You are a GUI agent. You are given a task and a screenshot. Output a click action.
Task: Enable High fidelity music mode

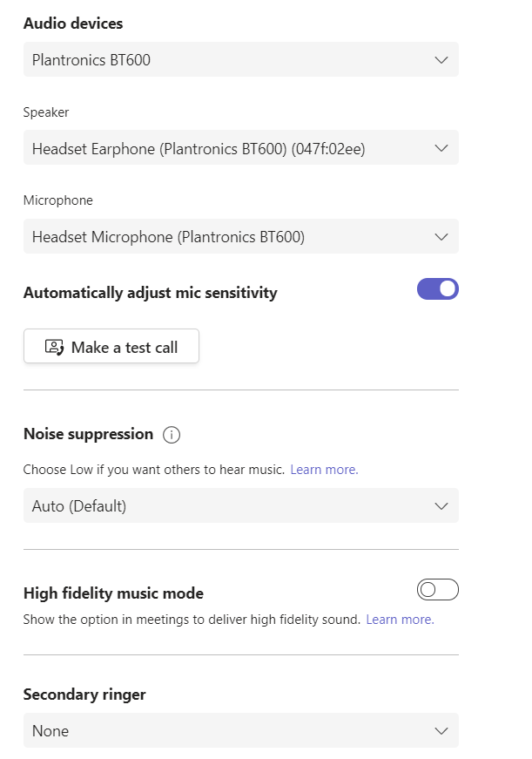tap(438, 589)
